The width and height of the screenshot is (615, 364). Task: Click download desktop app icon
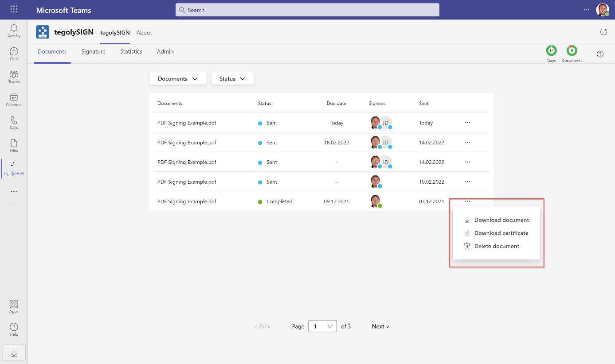14,352
